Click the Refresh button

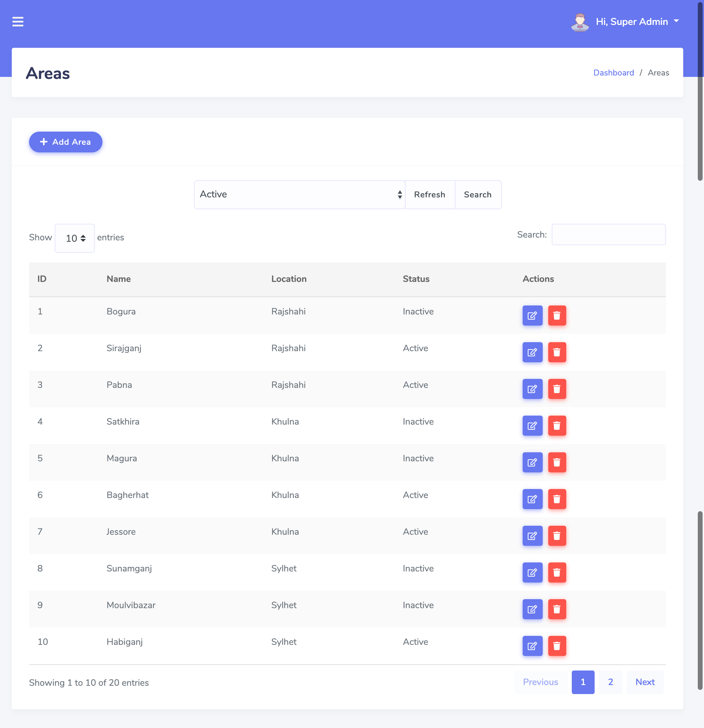(x=430, y=195)
